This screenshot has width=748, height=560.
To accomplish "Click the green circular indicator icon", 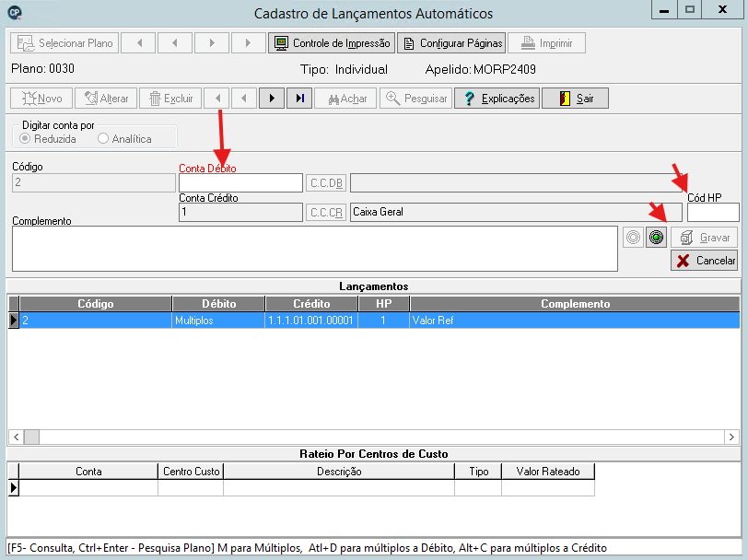I will [x=657, y=237].
